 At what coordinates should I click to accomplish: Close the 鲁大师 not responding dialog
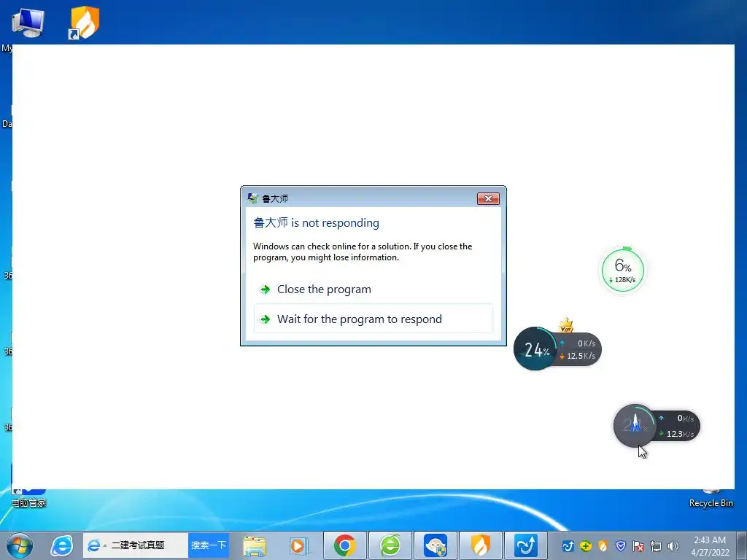point(488,198)
